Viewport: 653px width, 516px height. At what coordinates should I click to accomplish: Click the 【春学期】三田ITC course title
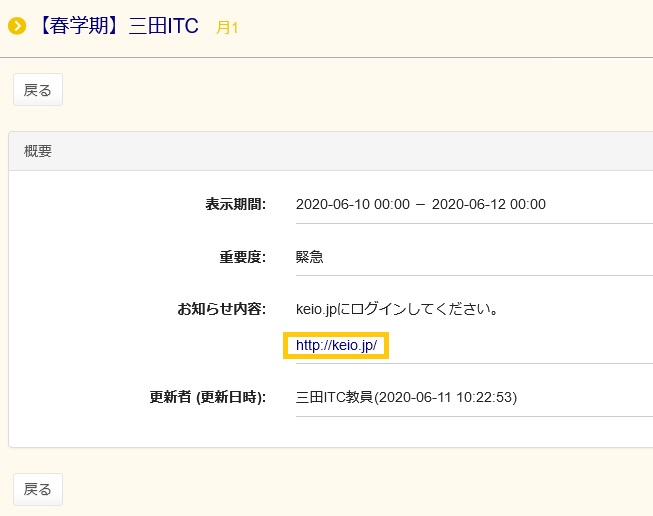[x=115, y=26]
